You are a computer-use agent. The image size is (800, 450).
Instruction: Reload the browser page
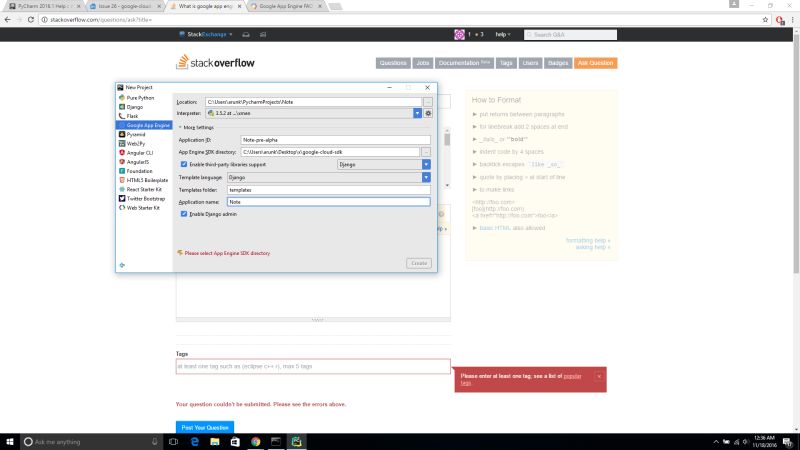(x=31, y=20)
